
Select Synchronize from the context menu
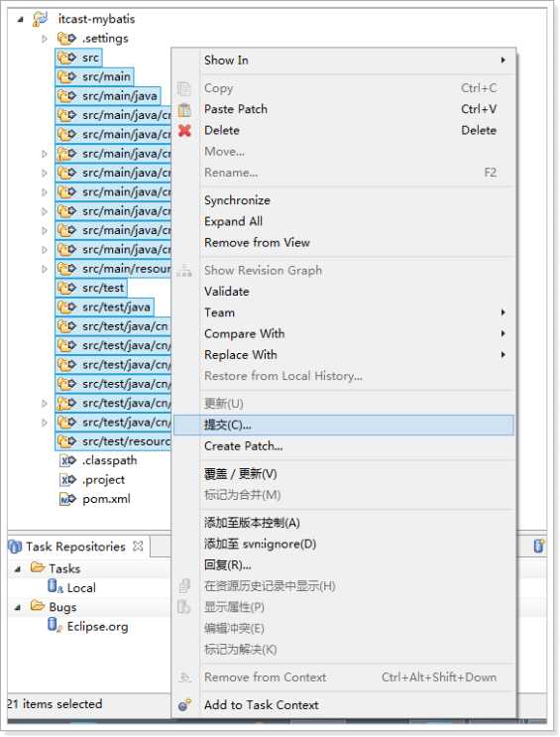344,200
